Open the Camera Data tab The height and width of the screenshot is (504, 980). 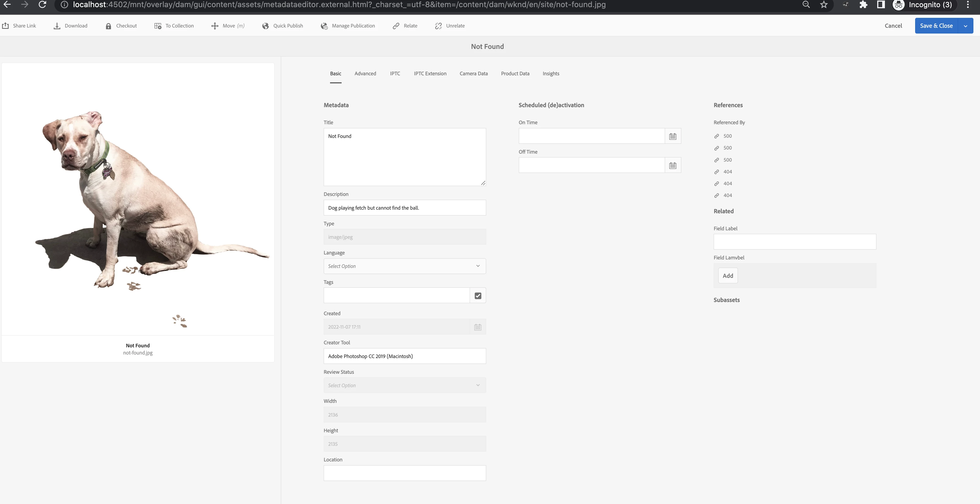pos(473,73)
